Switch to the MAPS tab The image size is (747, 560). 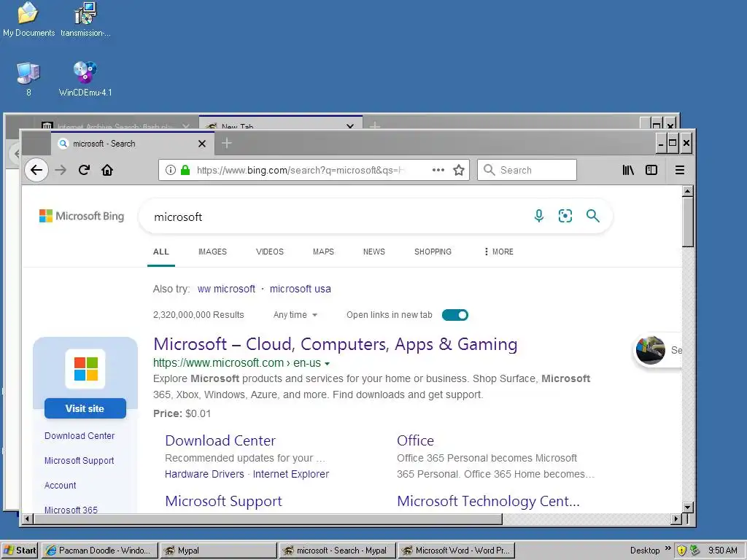coord(323,252)
